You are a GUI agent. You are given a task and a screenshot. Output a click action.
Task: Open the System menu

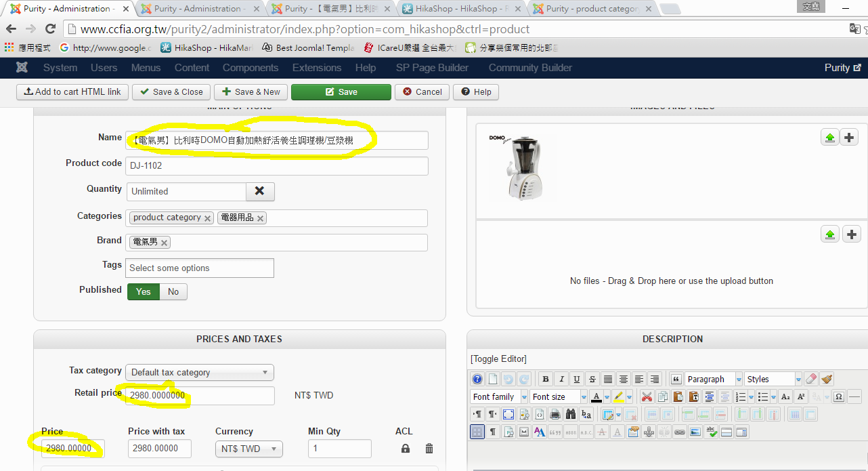click(x=60, y=68)
